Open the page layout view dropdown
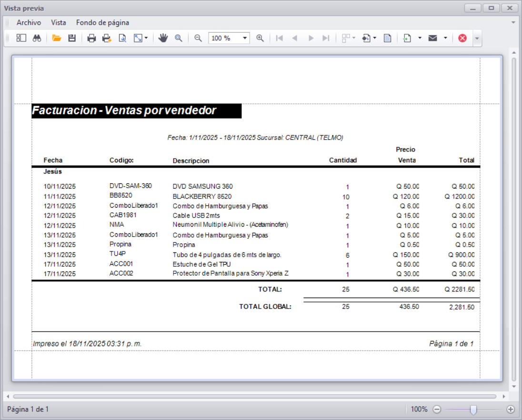 coord(353,38)
